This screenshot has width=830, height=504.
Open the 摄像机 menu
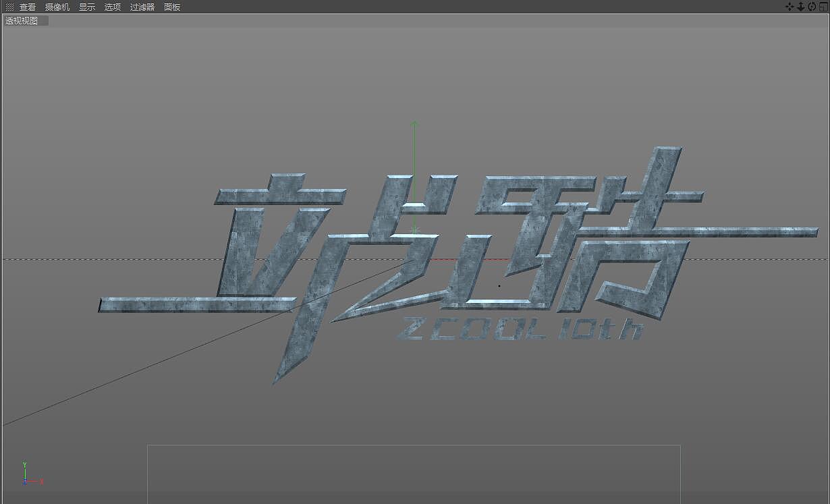click(x=57, y=7)
